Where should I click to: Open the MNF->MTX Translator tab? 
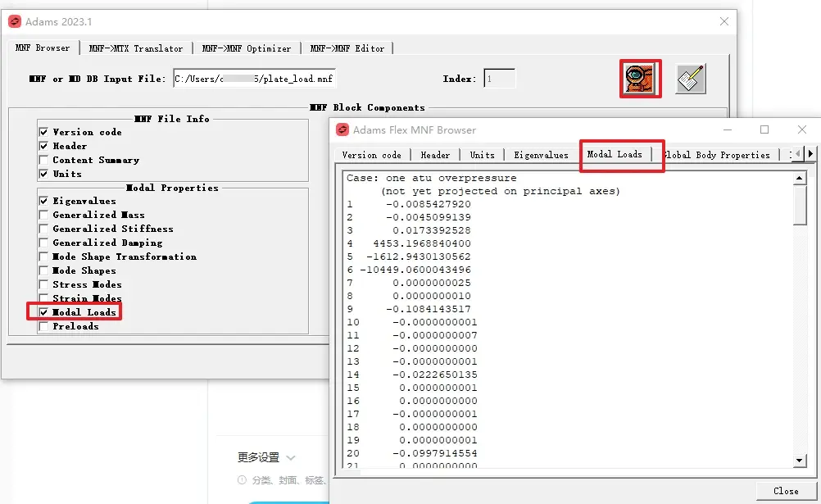click(x=136, y=48)
